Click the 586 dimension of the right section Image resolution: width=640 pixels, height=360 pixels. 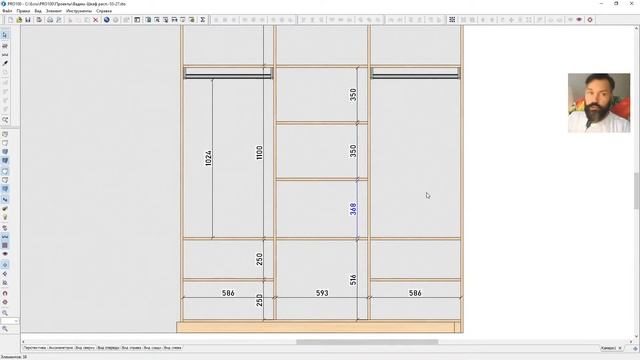(x=415, y=293)
